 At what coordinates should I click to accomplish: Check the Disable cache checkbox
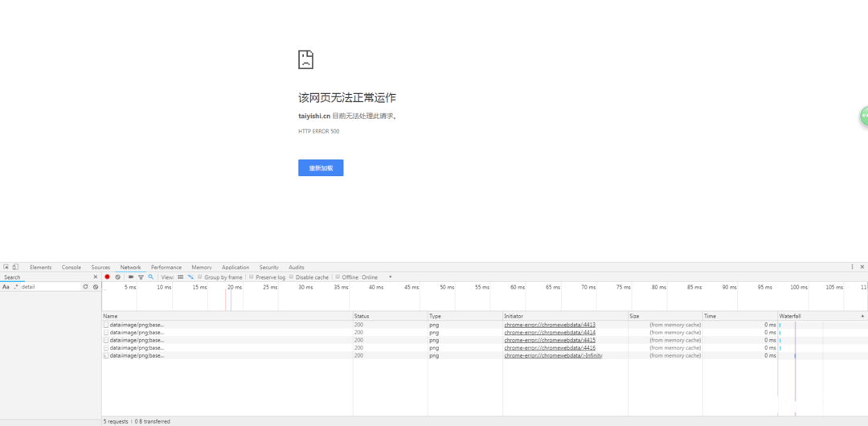[x=292, y=277]
